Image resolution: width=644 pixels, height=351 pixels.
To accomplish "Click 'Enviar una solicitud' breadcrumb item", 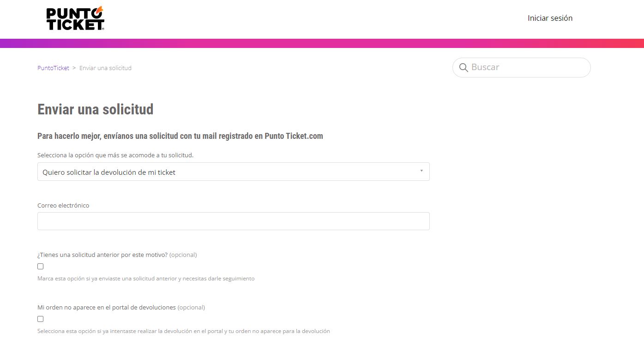I will pyautogui.click(x=105, y=68).
